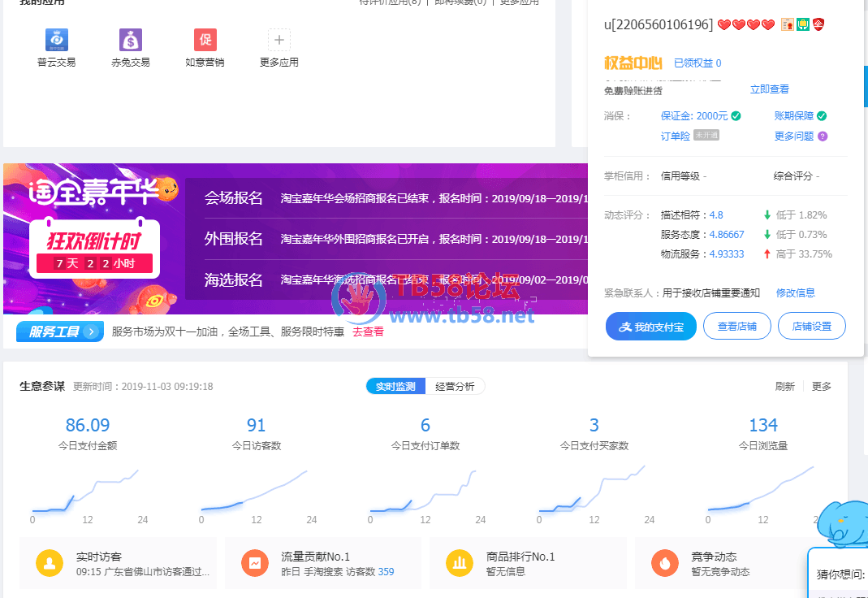Launch the 如意营销 app icon
The image size is (868, 598).
click(x=205, y=40)
